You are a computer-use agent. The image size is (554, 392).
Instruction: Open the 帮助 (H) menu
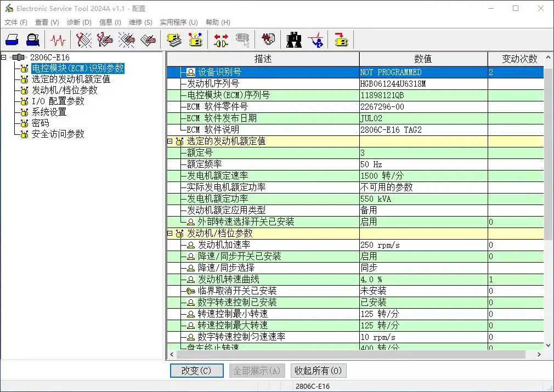pos(218,22)
